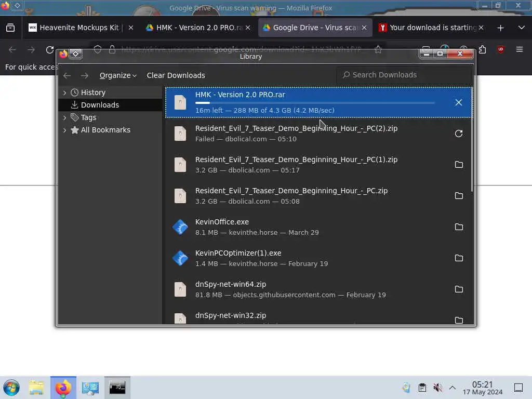Toggle the muted volume tray icon
This screenshot has width=532, height=399.
(x=437, y=388)
